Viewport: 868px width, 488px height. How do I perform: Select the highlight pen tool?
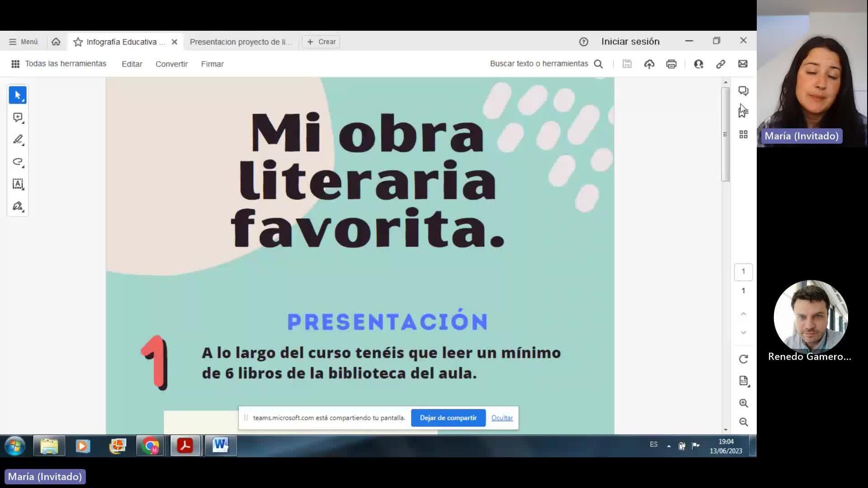point(18,140)
